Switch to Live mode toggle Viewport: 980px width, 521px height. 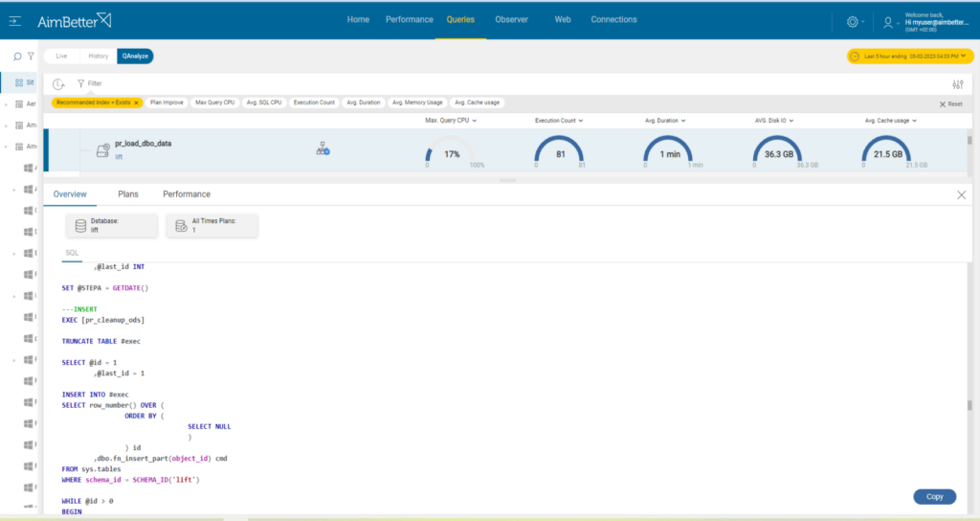61,57
